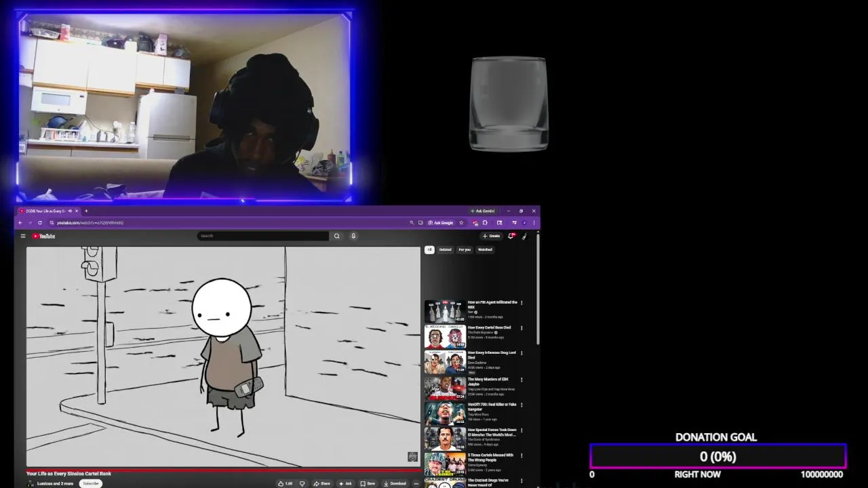Click the Ask Gemini button in title bar
Screen dimensions: 868x488
(x=484, y=211)
